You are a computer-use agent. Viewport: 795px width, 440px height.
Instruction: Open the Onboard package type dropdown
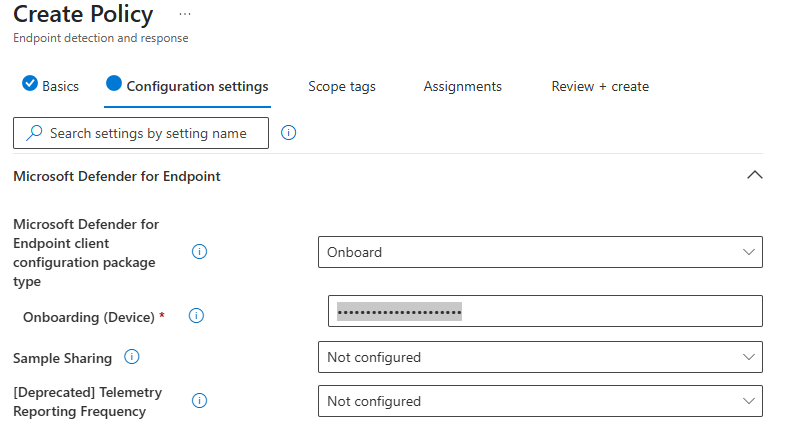(x=540, y=252)
